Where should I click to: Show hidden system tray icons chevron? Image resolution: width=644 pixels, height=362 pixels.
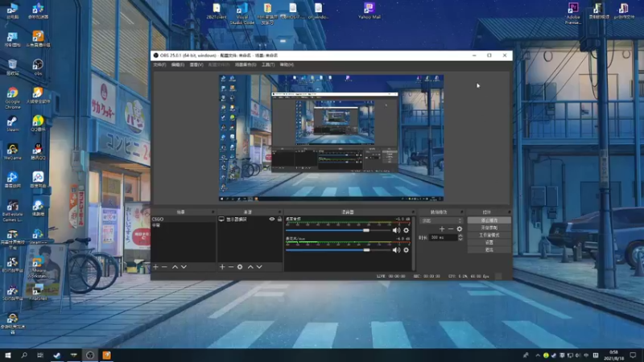[538, 355]
